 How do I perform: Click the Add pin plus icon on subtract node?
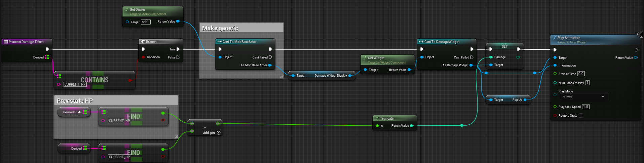pyautogui.click(x=219, y=133)
